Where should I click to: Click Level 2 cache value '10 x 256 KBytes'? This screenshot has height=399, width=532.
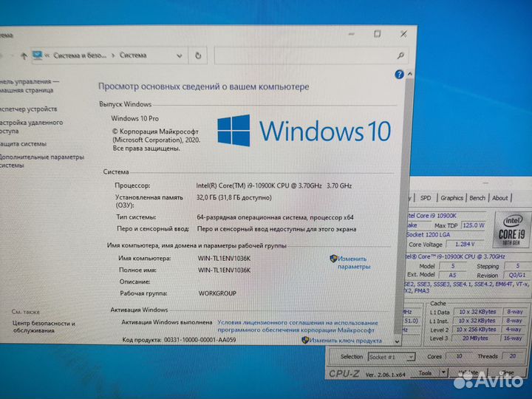click(x=476, y=330)
